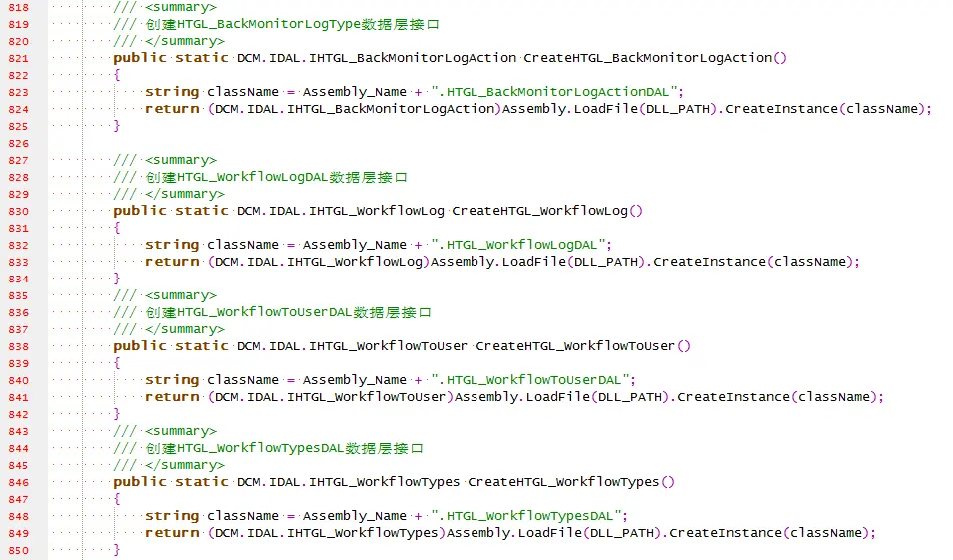953x560 pixels.
Task: Click the public keyword on line 846
Action: tap(140, 482)
